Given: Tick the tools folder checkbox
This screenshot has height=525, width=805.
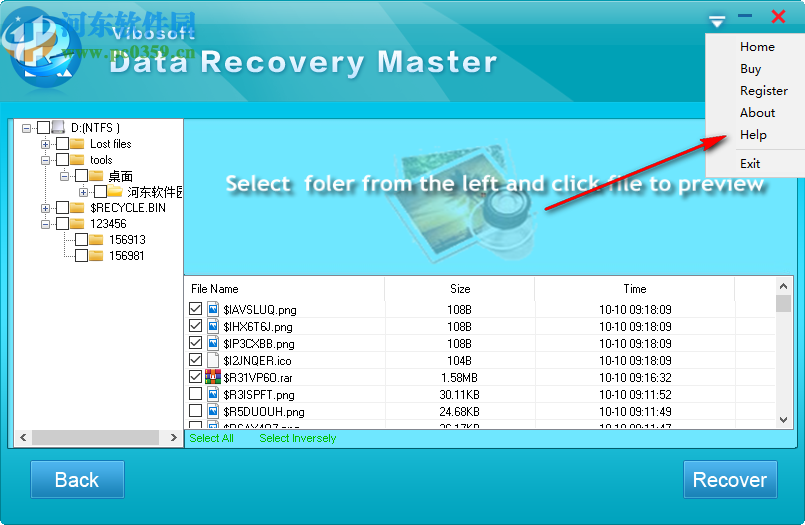Looking at the screenshot, I should point(63,159).
